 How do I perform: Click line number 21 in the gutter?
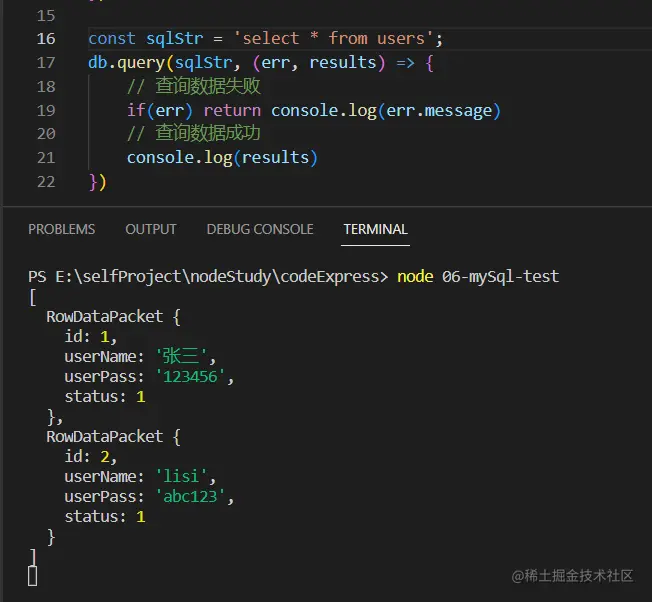[x=46, y=158]
